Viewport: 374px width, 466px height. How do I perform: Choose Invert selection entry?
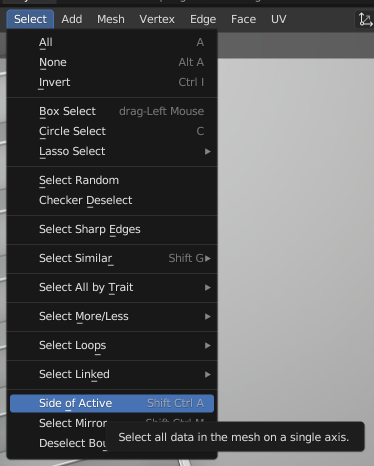click(x=112, y=82)
